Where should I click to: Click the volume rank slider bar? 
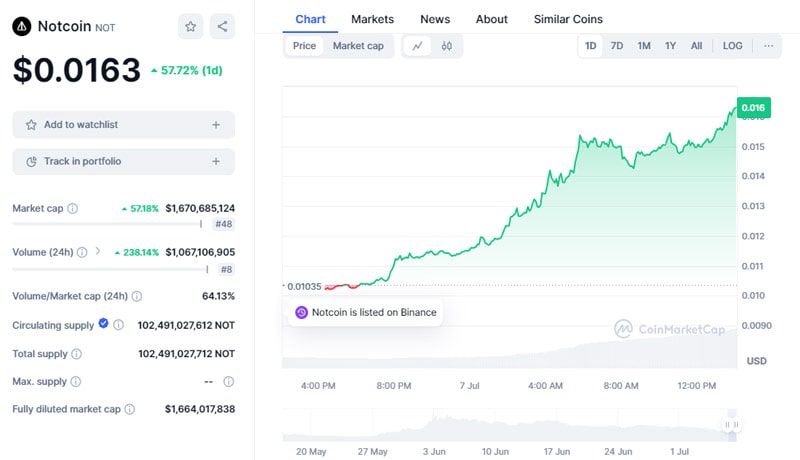[x=110, y=269]
